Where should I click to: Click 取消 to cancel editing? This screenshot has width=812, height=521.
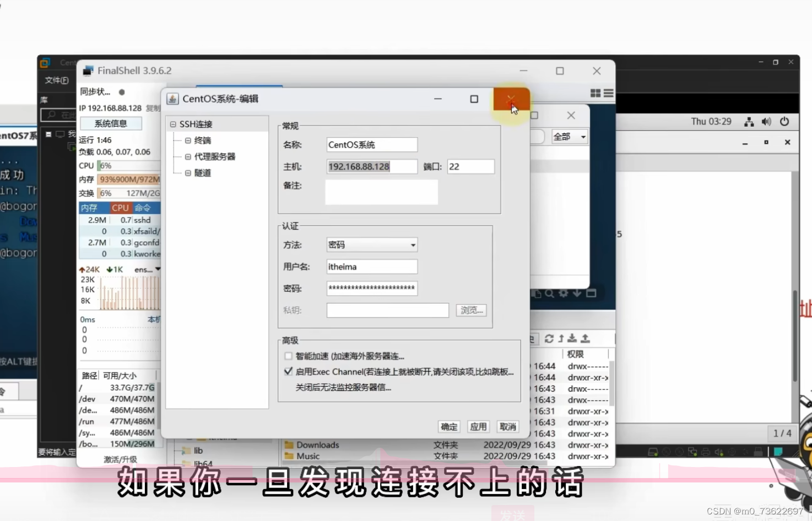(x=508, y=427)
